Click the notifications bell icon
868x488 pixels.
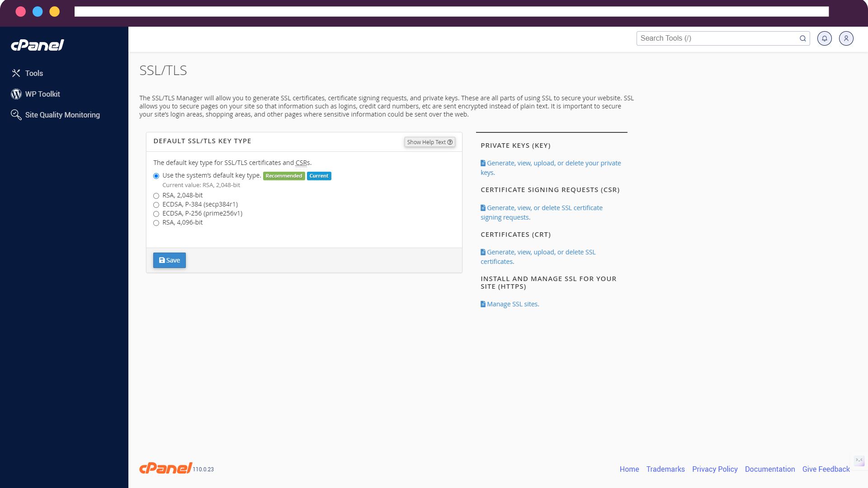click(825, 39)
